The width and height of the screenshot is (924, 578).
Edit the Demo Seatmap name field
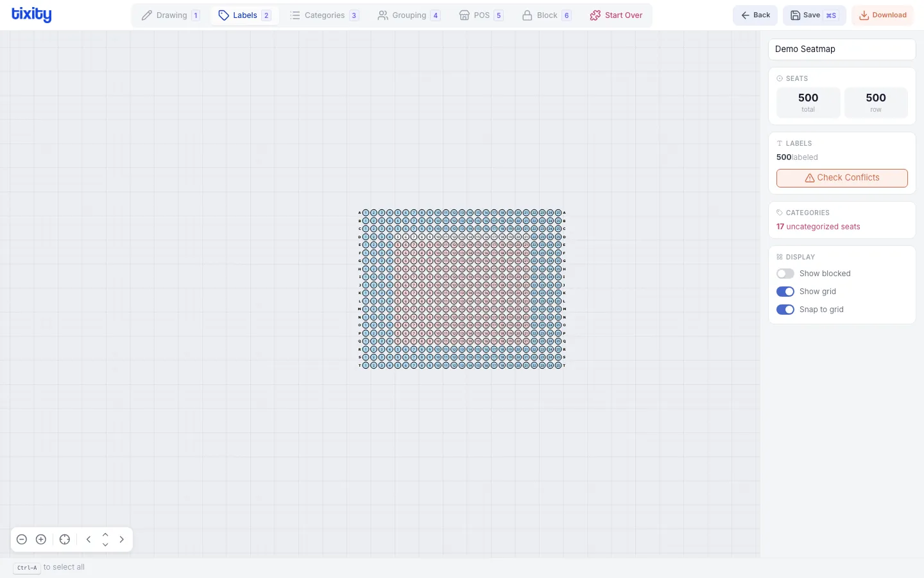(841, 49)
